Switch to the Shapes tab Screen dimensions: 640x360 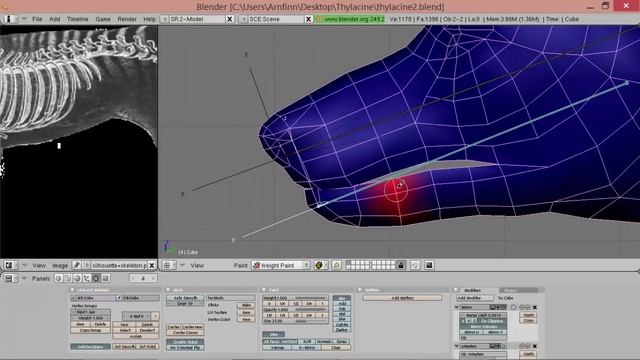tap(519, 290)
